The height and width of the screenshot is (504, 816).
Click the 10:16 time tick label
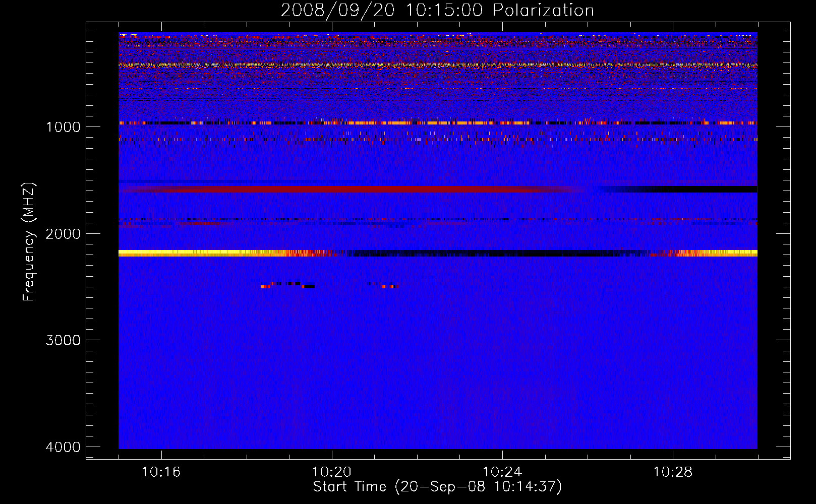(161, 472)
